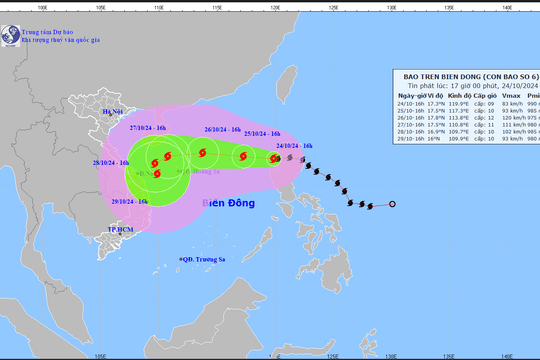Viewport: 540px width, 360px height.
Task: Click the 'Vĩ độ' column header
Action: click(x=436, y=96)
